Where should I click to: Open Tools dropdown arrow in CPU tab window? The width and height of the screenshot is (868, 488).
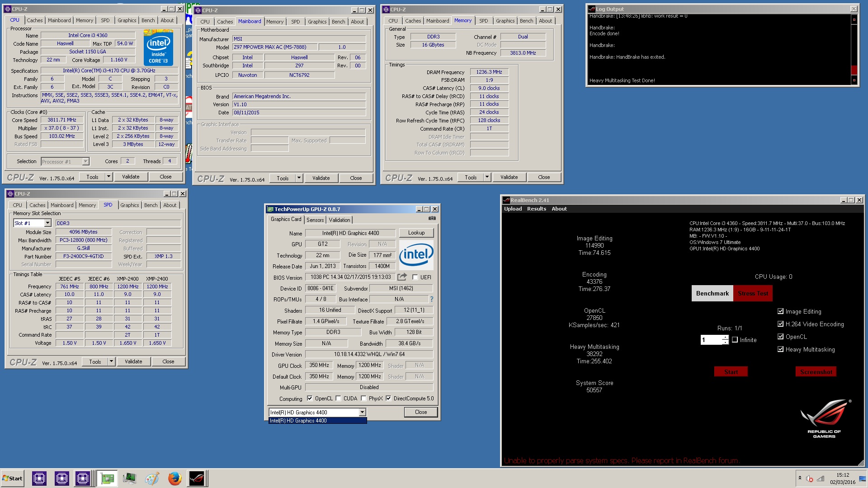click(x=108, y=177)
